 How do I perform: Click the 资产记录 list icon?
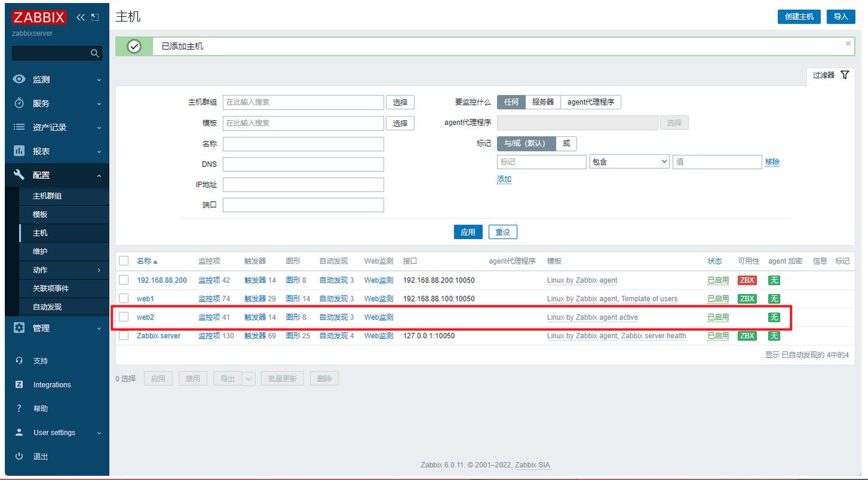19,127
